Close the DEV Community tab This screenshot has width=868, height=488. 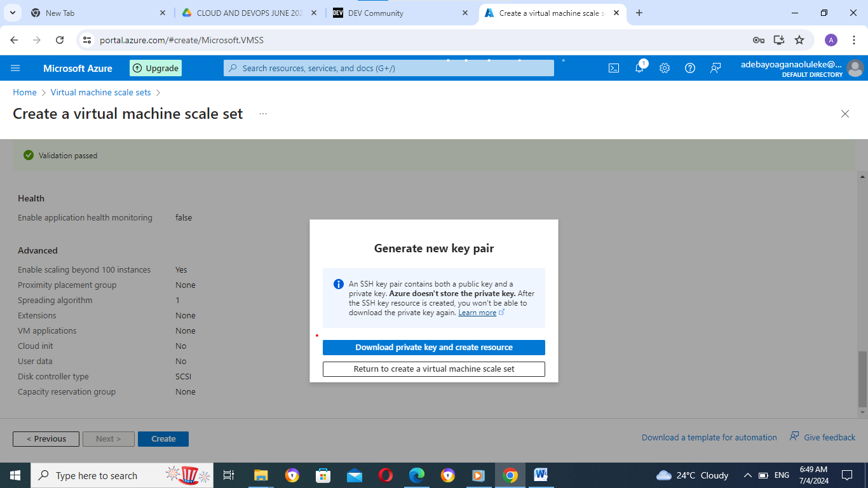click(465, 13)
